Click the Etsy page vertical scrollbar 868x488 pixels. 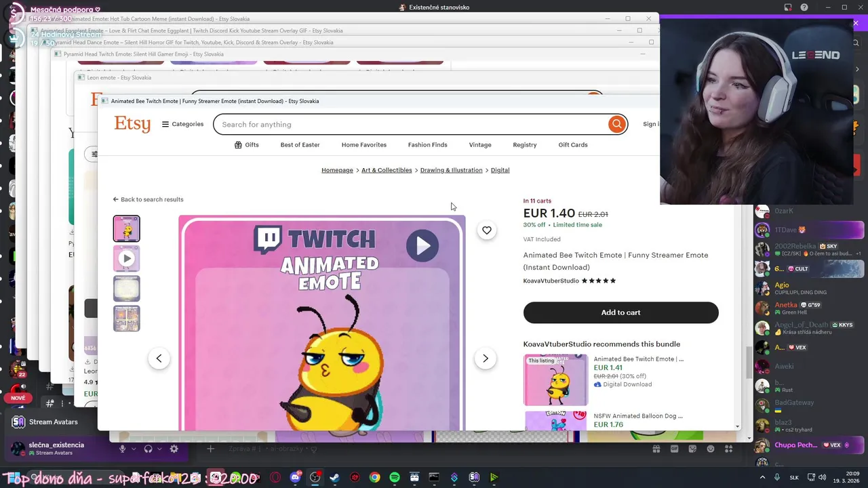tap(749, 363)
